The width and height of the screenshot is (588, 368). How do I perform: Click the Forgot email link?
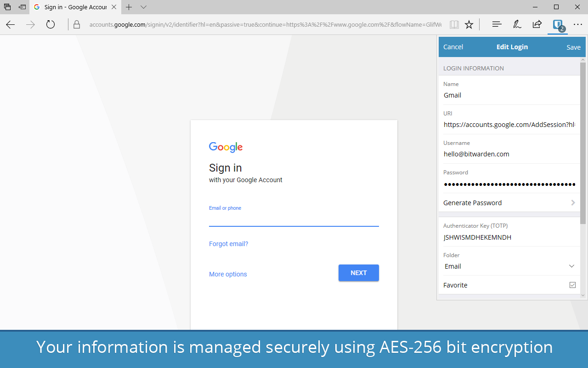point(228,243)
